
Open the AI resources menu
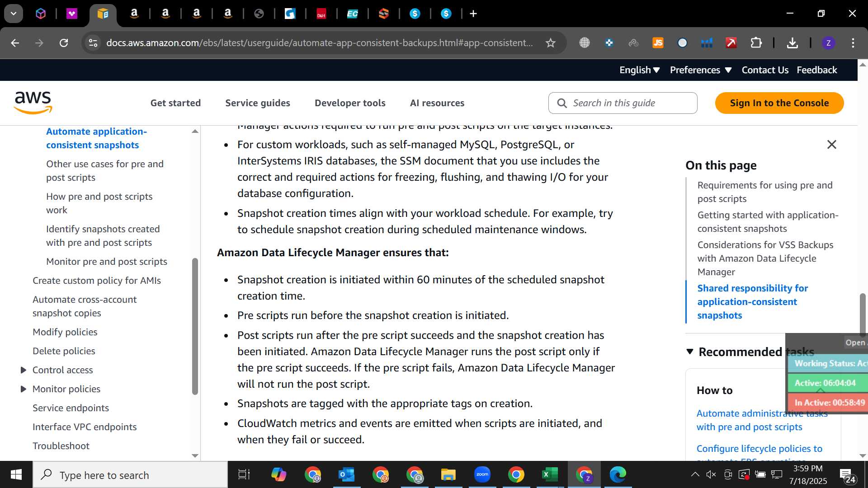coord(437,103)
